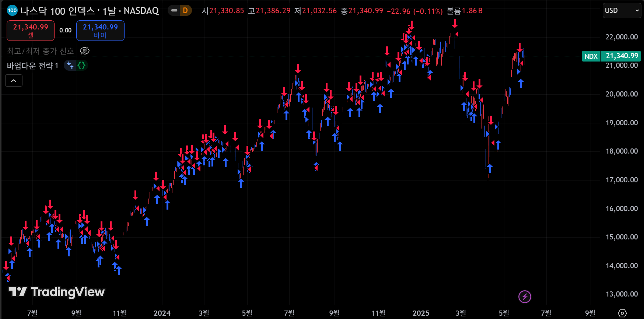Click the volume 1.86 B value

coord(472,11)
